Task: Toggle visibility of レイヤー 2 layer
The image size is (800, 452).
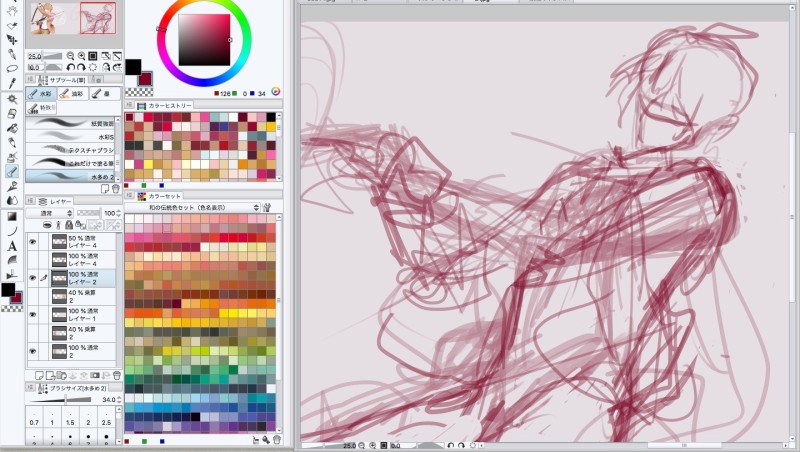Action: [33, 278]
